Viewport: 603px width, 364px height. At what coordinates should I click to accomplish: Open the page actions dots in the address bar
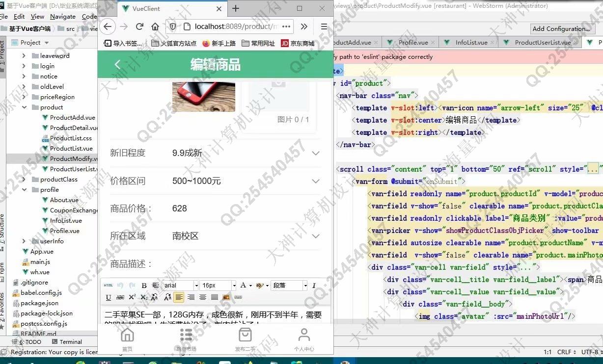(287, 26)
